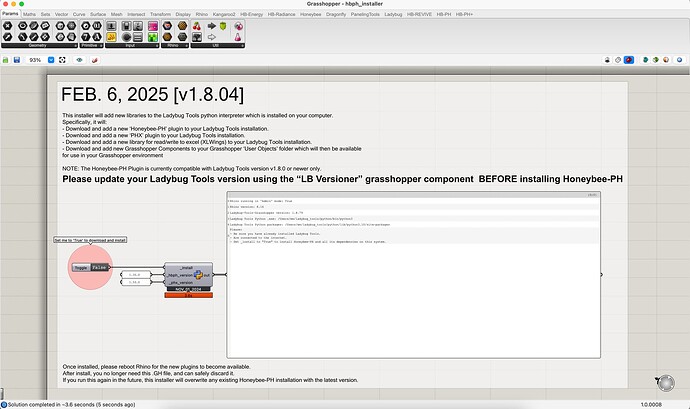Select the cherry Cluster icon
The height and width of the screenshot is (409, 690).
pos(197,26)
